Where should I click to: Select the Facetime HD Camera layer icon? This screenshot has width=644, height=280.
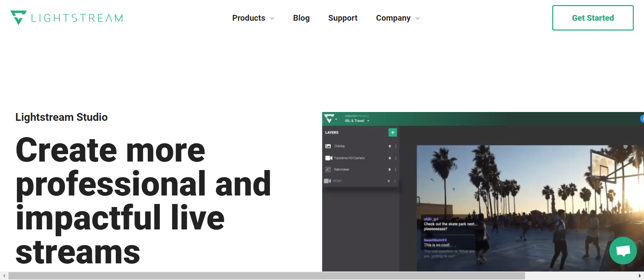[329, 158]
